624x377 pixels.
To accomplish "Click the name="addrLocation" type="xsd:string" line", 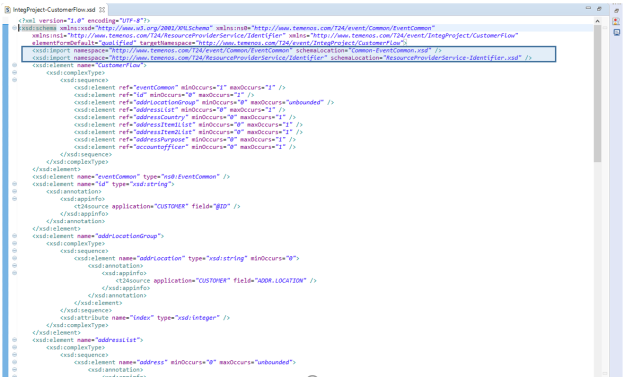I will [187, 258].
